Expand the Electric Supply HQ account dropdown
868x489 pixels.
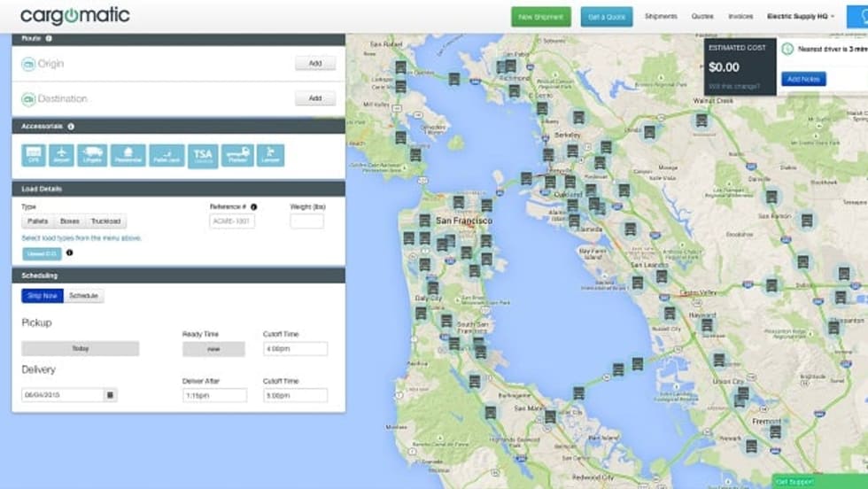point(800,16)
